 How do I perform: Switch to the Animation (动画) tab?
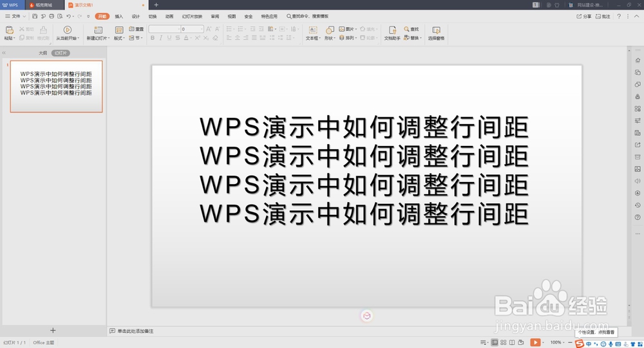click(x=169, y=17)
